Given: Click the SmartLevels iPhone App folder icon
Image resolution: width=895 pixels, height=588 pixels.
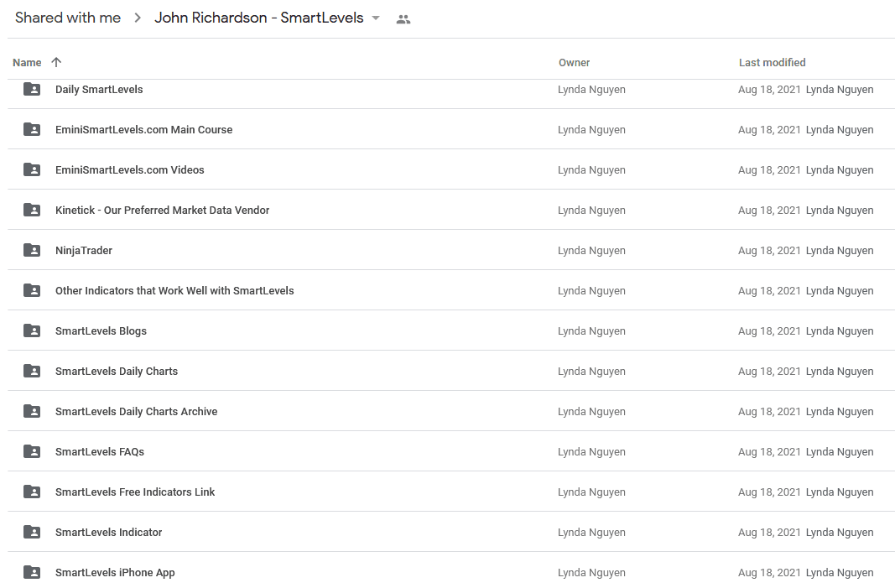Looking at the screenshot, I should coord(31,572).
